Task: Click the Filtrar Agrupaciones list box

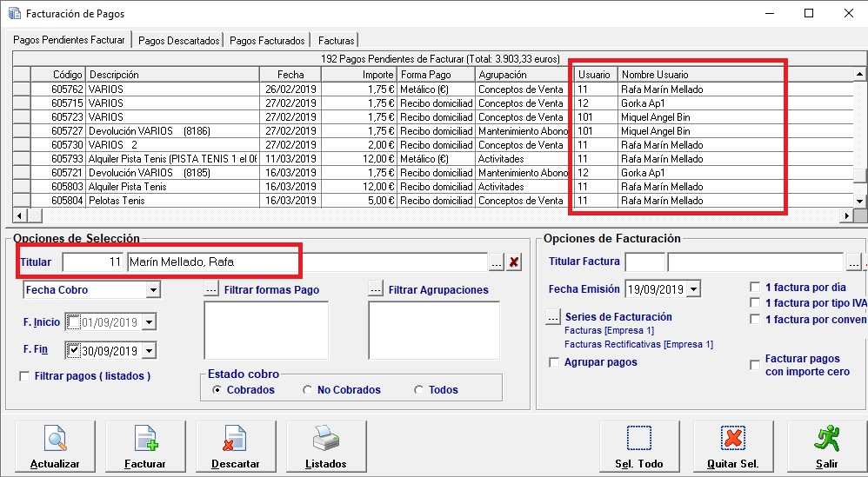Action: pyautogui.click(x=434, y=330)
